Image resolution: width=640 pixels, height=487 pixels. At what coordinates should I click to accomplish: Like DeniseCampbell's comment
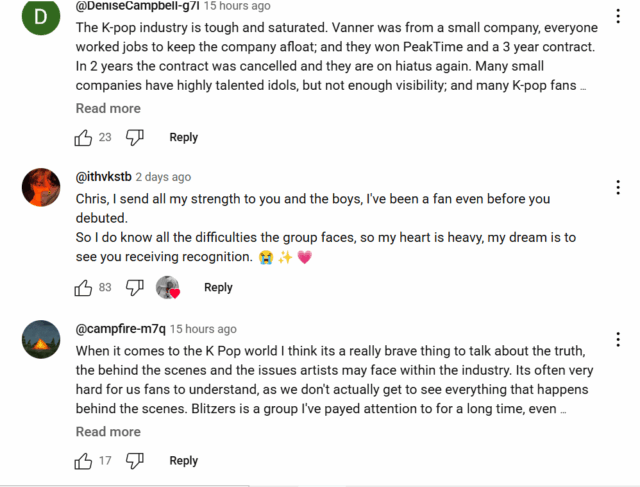point(83,137)
